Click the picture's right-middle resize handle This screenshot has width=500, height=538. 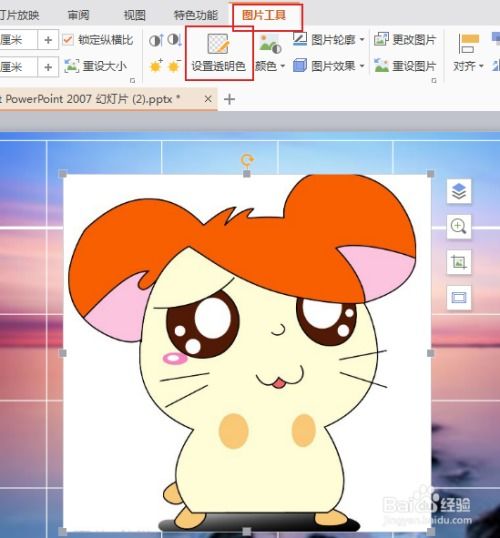pos(431,353)
